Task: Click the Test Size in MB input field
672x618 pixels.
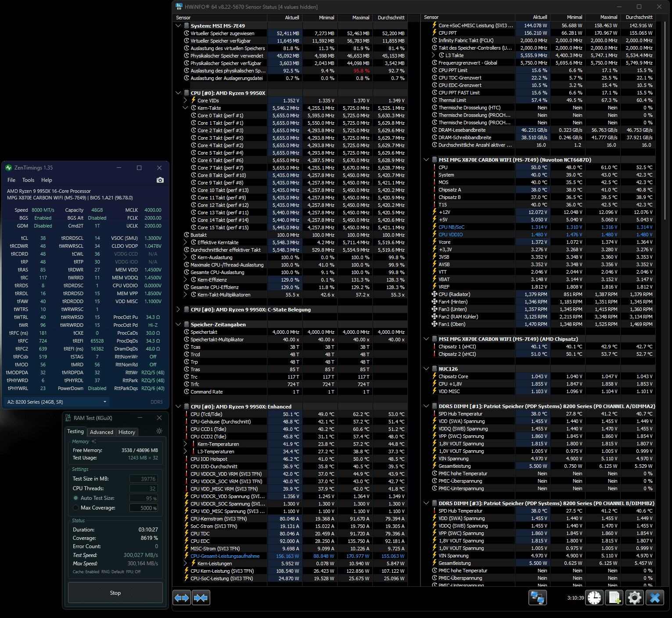Action: point(144,479)
